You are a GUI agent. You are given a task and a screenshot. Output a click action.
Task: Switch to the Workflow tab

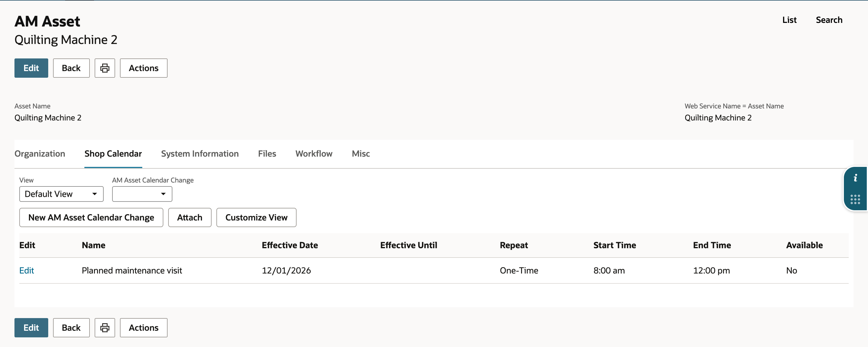click(x=314, y=154)
